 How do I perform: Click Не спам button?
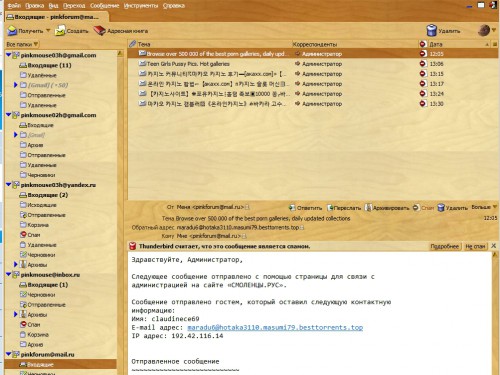[x=475, y=246]
